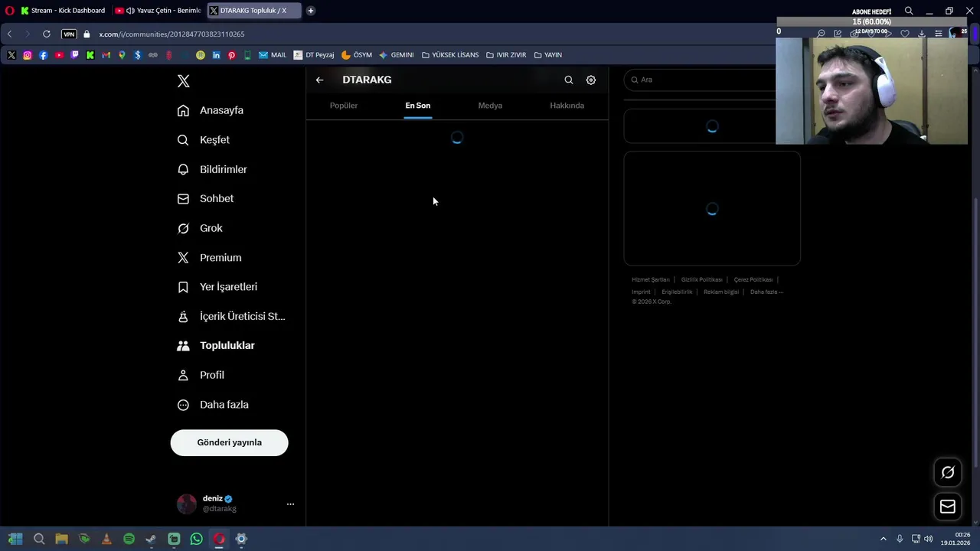Open Yer İşaretleri bookmarks
Image resolution: width=980 pixels, height=551 pixels.
pyautogui.click(x=217, y=287)
